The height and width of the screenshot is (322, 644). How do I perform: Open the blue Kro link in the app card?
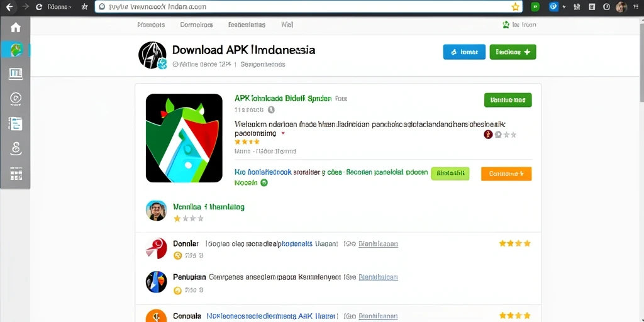[x=263, y=172]
